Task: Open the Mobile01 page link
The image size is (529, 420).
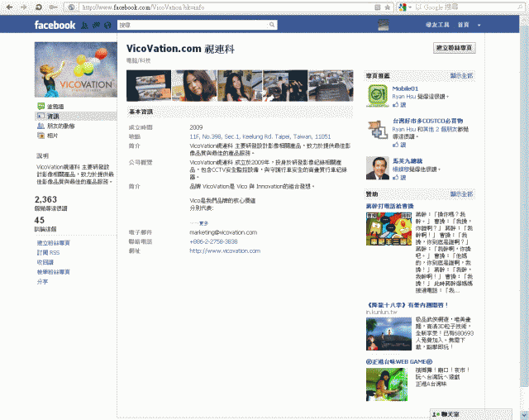Action: (x=405, y=88)
